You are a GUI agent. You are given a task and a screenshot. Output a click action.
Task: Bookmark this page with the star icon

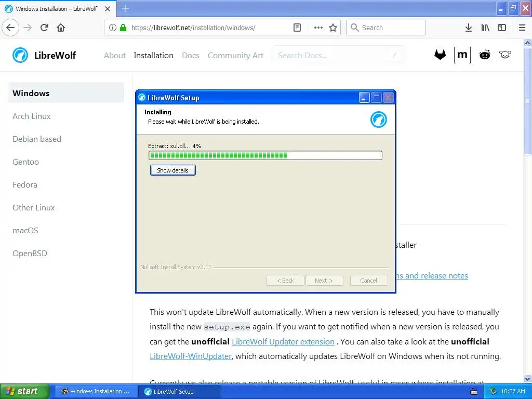(x=333, y=28)
